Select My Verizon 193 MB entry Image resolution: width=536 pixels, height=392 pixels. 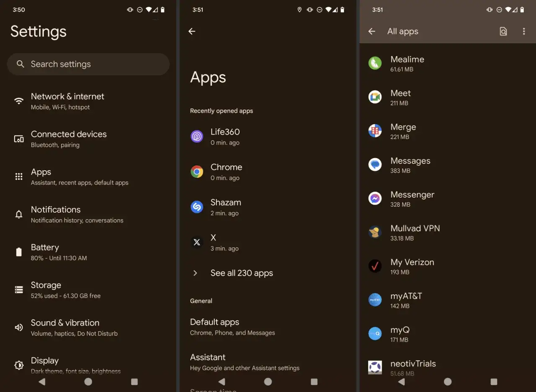[x=448, y=266]
